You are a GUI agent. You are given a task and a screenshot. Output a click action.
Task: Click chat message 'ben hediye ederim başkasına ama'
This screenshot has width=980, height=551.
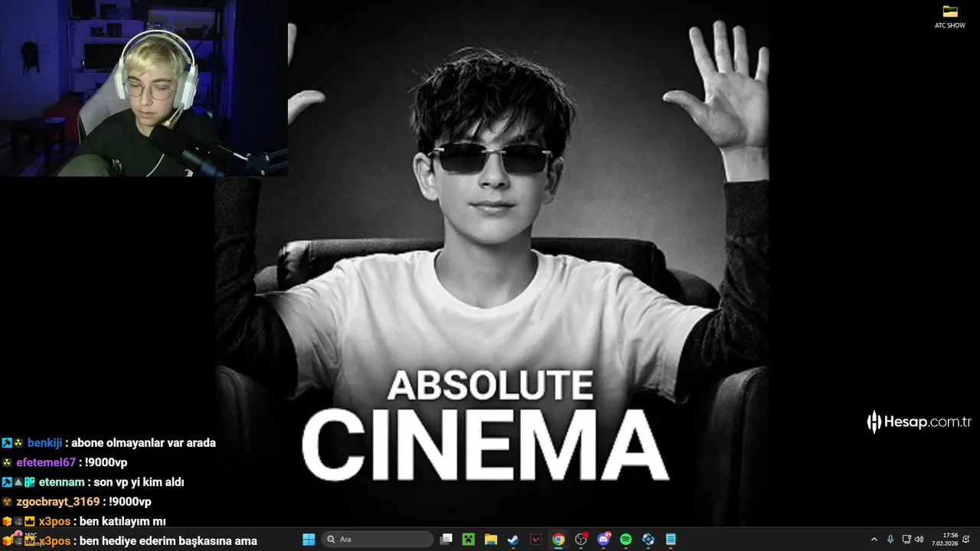click(x=168, y=541)
